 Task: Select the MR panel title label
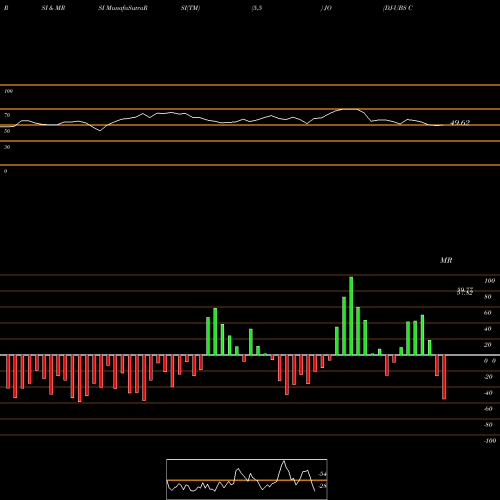[x=446, y=260]
